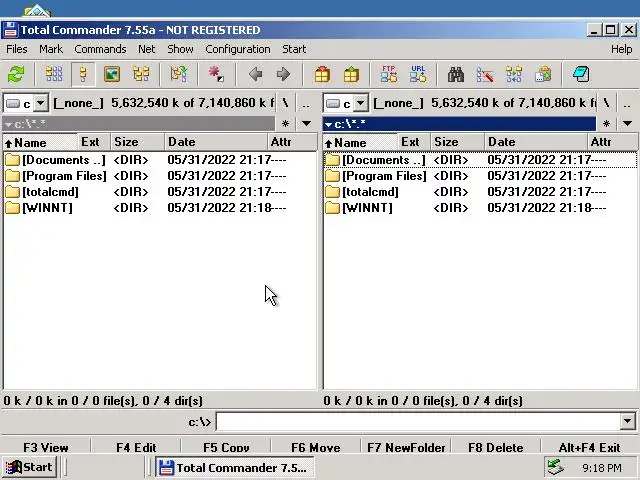The height and width of the screenshot is (480, 640).
Task: Open the Help menu
Action: tap(622, 49)
